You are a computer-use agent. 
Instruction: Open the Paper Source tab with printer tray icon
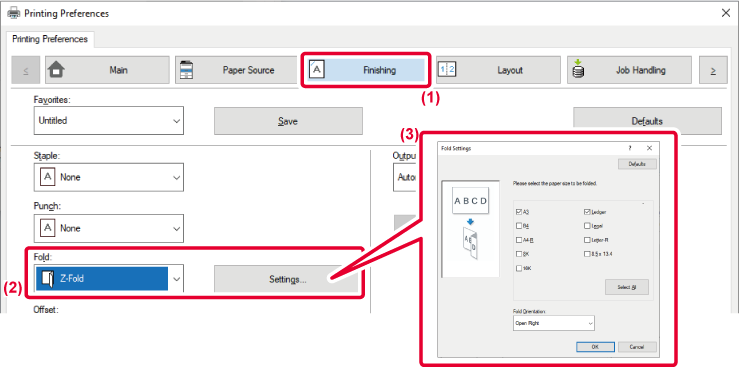[x=237, y=70]
